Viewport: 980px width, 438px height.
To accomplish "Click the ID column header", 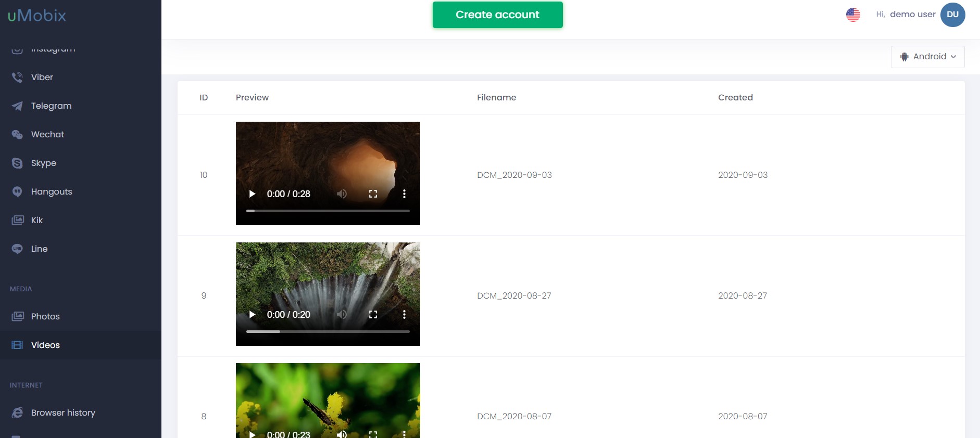I will pos(204,97).
